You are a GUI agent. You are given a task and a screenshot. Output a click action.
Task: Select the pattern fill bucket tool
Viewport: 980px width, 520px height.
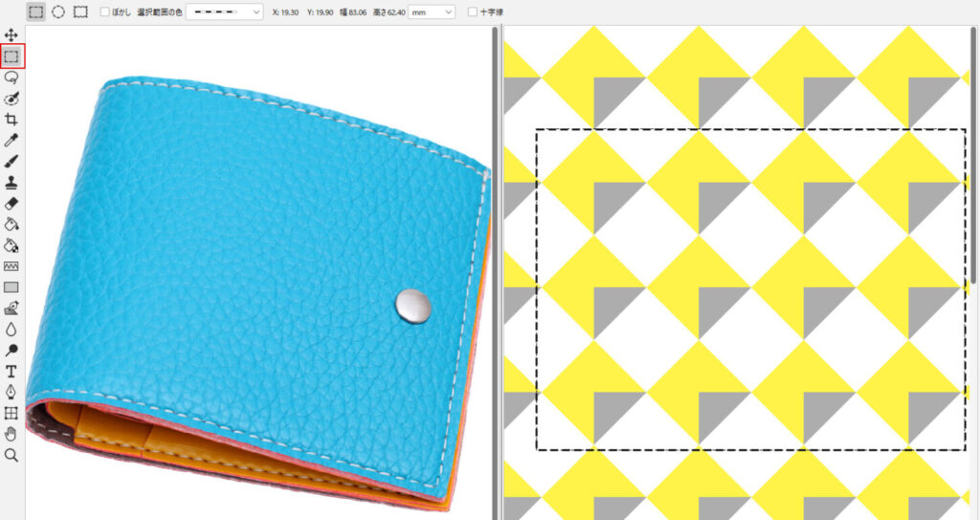pyautogui.click(x=11, y=245)
